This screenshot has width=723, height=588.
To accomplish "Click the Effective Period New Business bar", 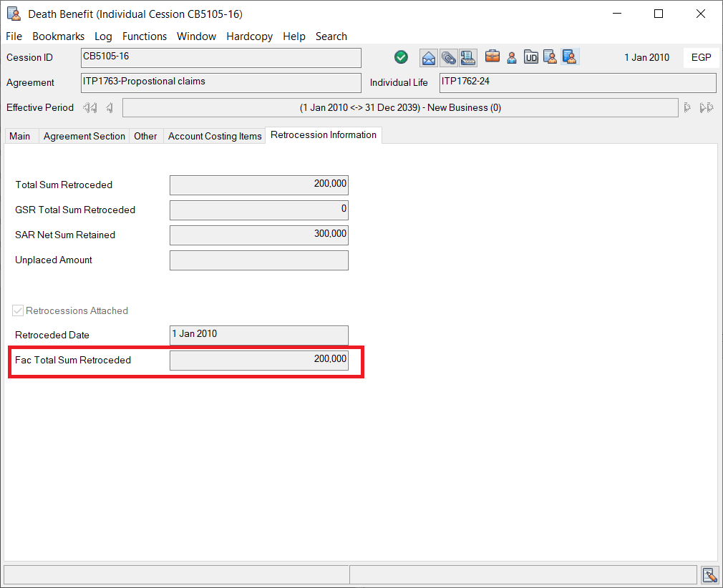I will (400, 108).
